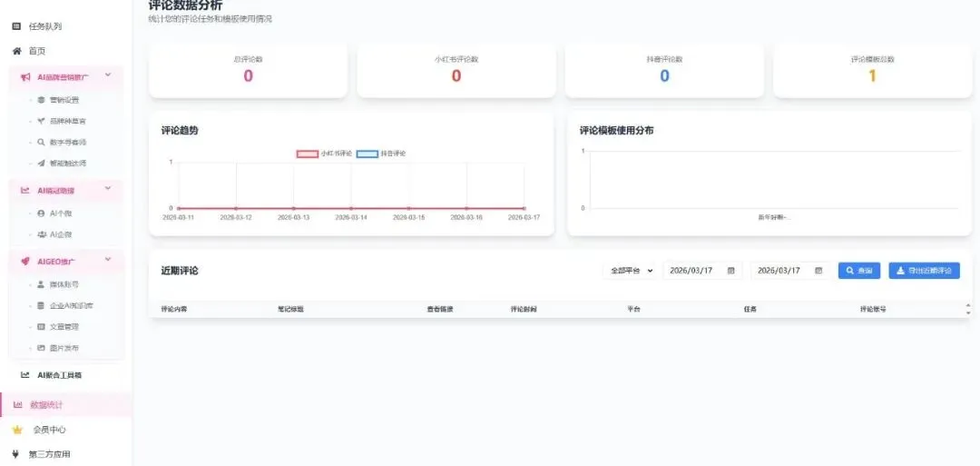The height and width of the screenshot is (466, 980).
Task: Click the 抖音评论数 stat card value
Action: pos(664,76)
